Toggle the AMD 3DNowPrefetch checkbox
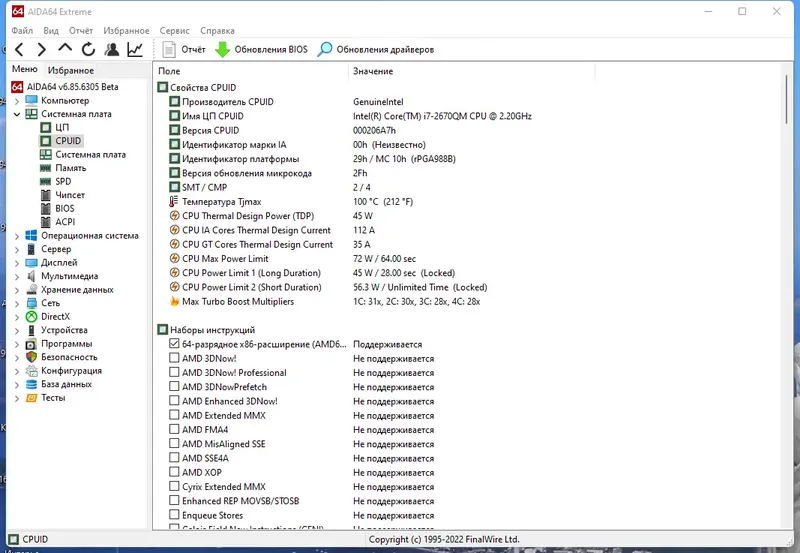800x553 pixels. pos(174,387)
